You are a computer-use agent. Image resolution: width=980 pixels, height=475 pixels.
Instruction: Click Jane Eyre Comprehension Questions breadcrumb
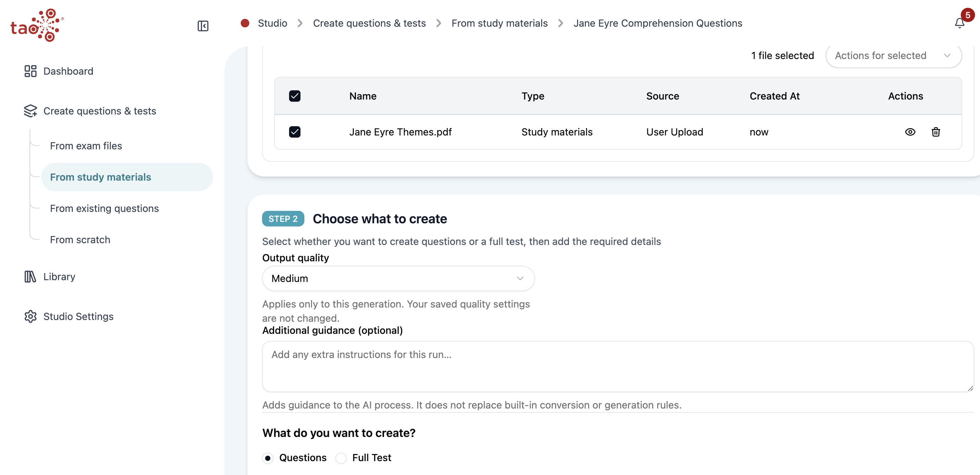[x=658, y=23]
